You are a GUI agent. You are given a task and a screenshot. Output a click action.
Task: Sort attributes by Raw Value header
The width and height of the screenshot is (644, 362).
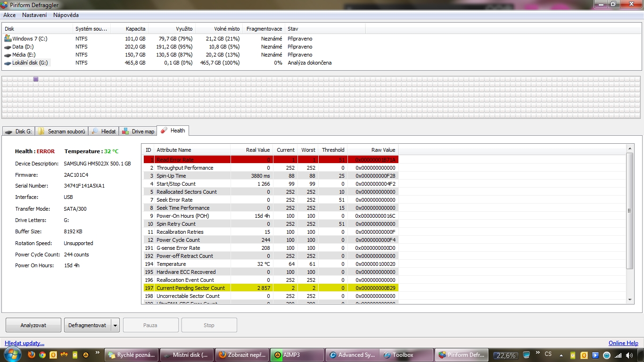coord(373,150)
